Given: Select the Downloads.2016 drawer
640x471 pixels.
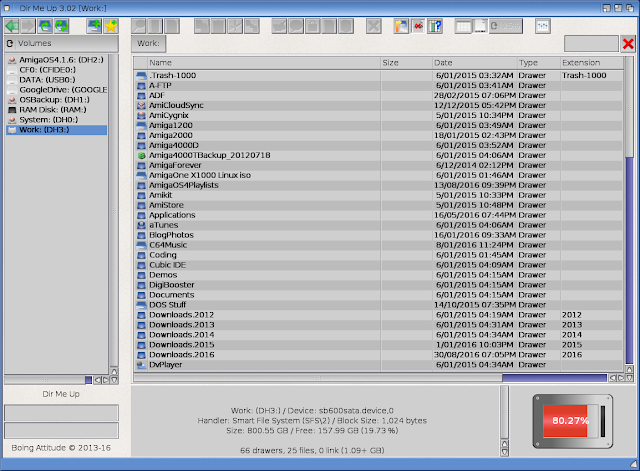Looking at the screenshot, I should 378,355.
